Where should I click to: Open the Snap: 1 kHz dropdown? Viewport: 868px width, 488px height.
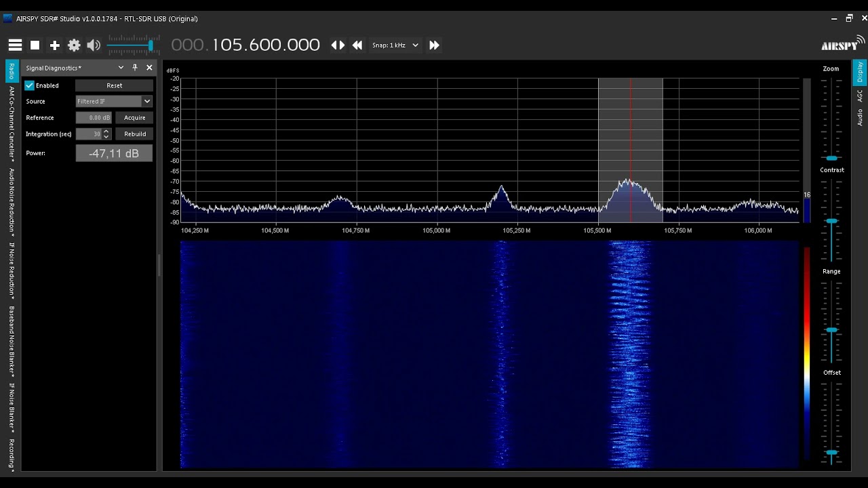pyautogui.click(x=395, y=45)
